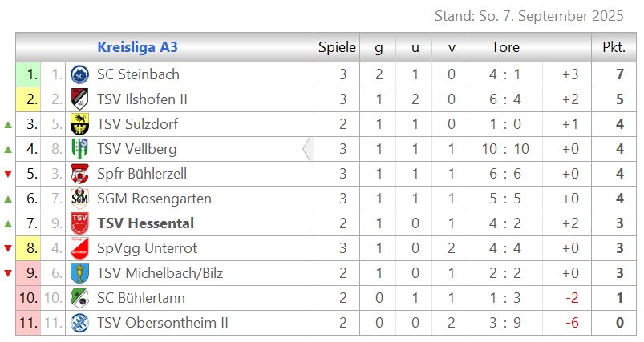Click the SGM Rosengarten logo icon

[x=79, y=199]
